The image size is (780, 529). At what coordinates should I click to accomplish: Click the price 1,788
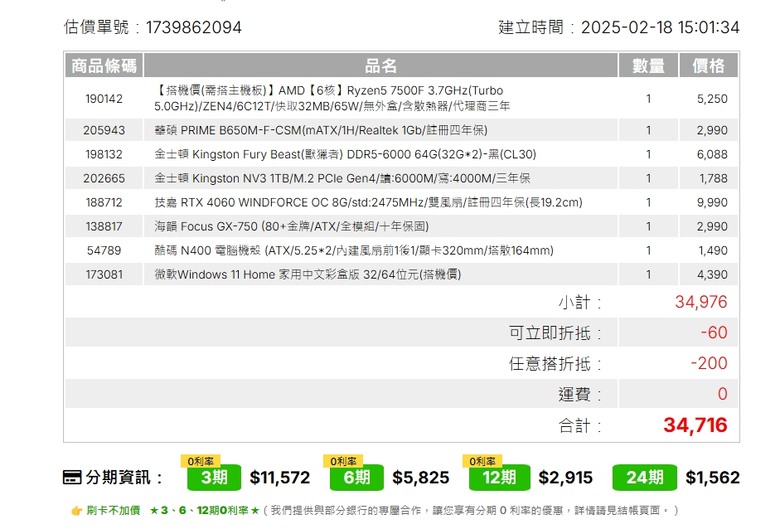[x=713, y=178]
